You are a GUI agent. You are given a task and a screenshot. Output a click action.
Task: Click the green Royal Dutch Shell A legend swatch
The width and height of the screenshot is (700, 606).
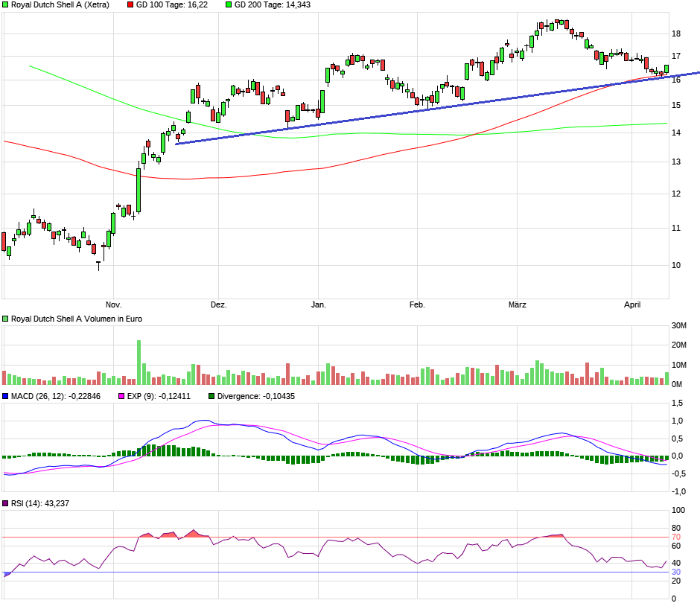coord(5,5)
